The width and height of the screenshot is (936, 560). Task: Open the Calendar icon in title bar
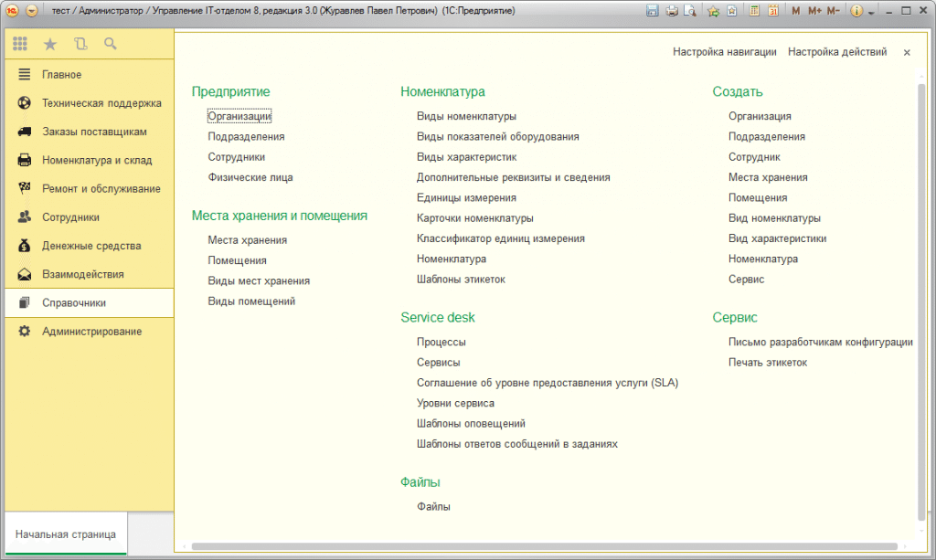773,11
